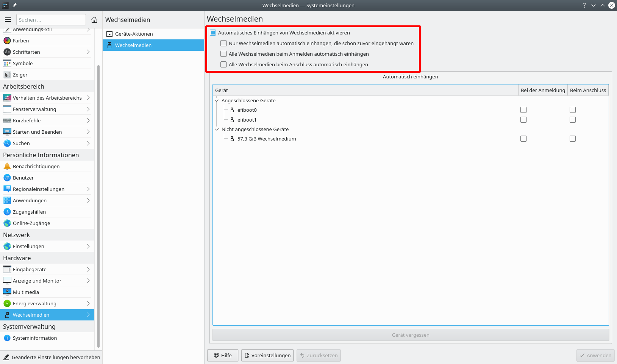Click the sidebar vertical scrollbar
This screenshot has width=617, height=364.
[x=98, y=206]
